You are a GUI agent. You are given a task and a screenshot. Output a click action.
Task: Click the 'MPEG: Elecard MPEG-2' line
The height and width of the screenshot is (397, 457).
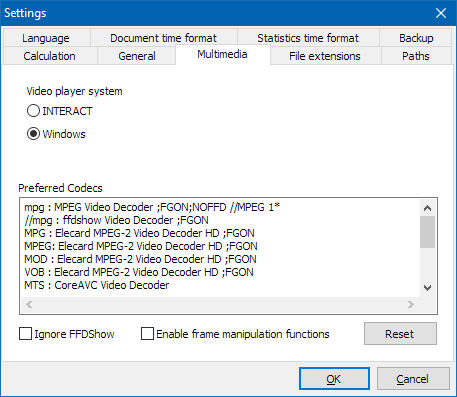coord(141,246)
